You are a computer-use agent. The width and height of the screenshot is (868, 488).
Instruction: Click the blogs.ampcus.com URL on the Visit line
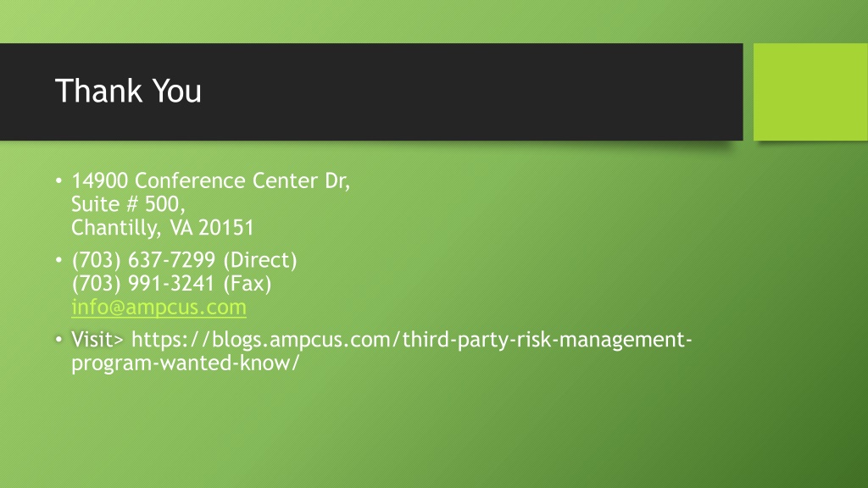411,339
